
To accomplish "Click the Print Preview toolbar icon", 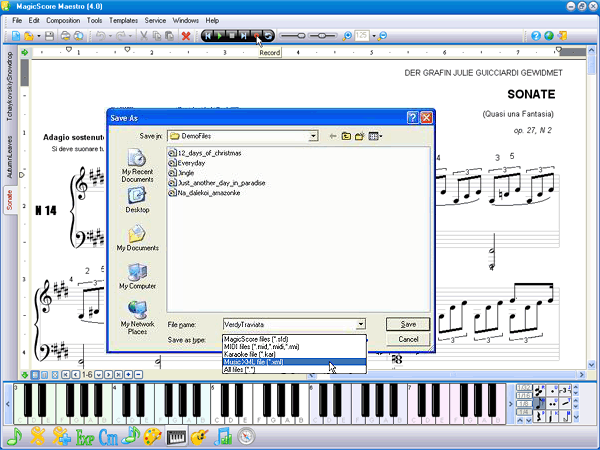I will pos(78,36).
